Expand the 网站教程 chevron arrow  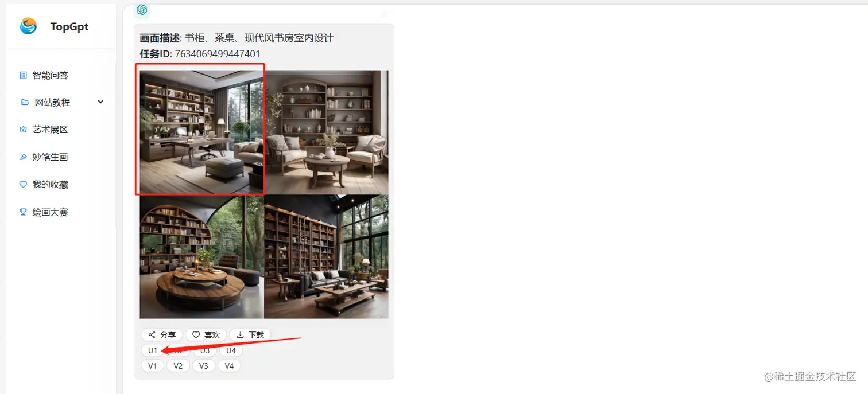pos(100,102)
